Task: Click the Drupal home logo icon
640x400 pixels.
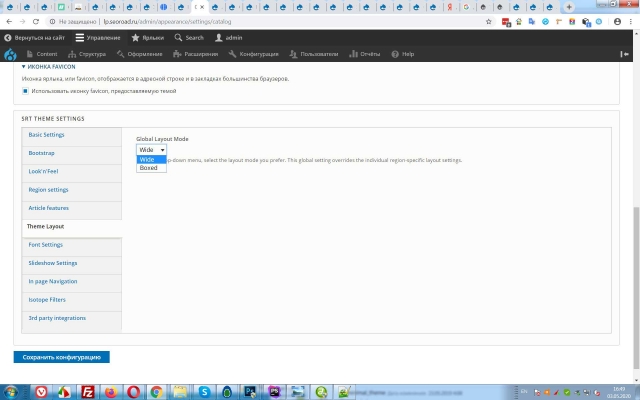Action: [10, 54]
